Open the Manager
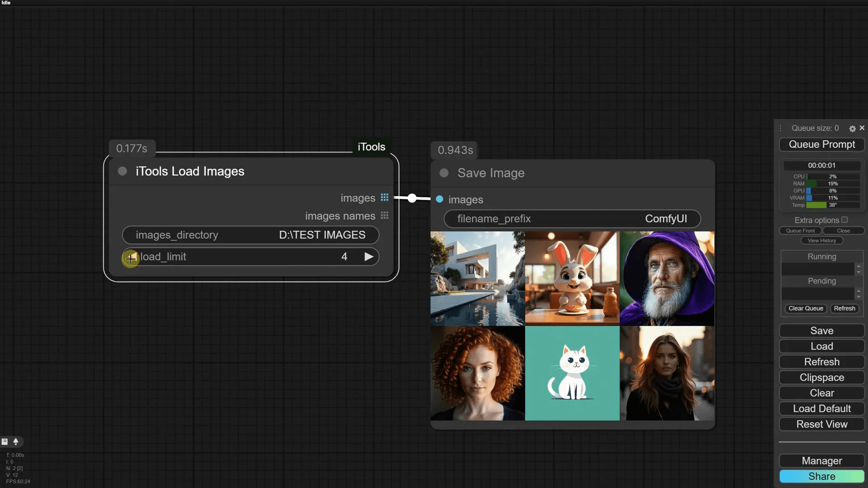The width and height of the screenshot is (868, 488). tap(822, 461)
